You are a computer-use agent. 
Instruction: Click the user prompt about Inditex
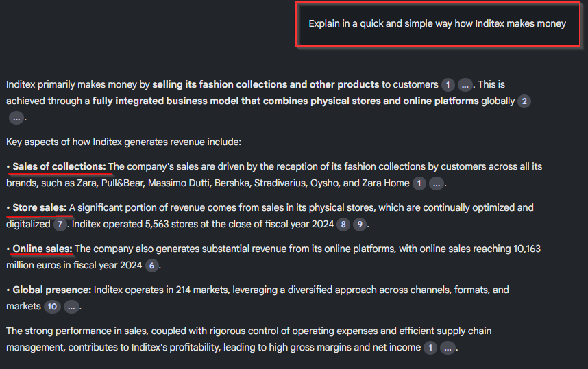(437, 23)
